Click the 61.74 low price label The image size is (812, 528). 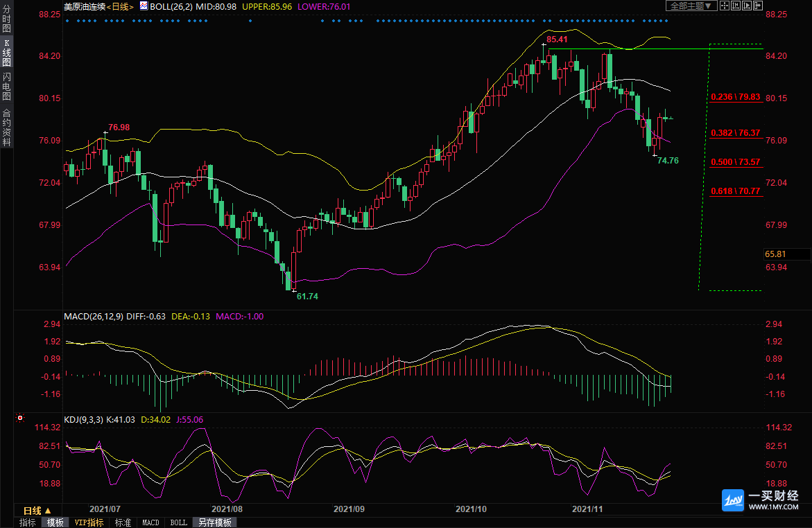[x=307, y=297]
